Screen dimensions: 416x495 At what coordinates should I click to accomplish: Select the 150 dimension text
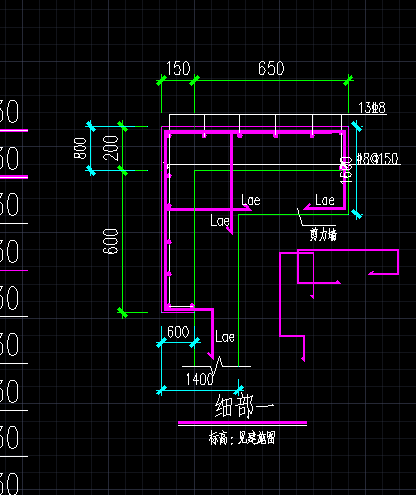point(178,68)
